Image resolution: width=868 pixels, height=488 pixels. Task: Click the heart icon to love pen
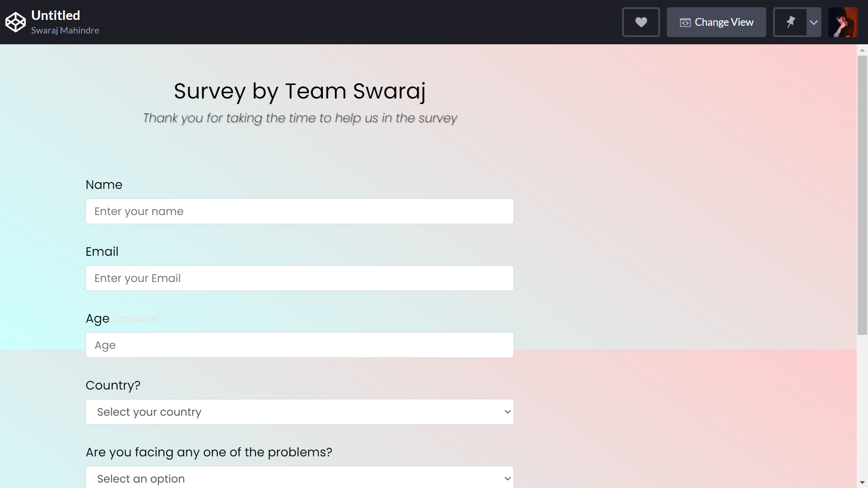[x=641, y=22]
